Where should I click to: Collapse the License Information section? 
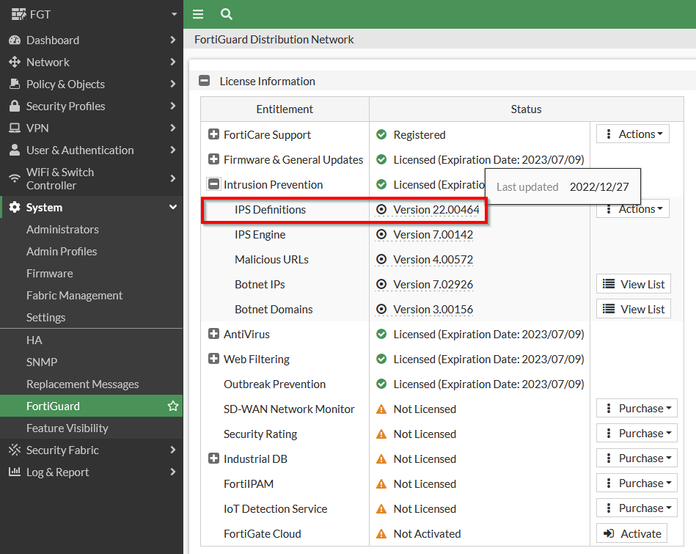tap(205, 82)
